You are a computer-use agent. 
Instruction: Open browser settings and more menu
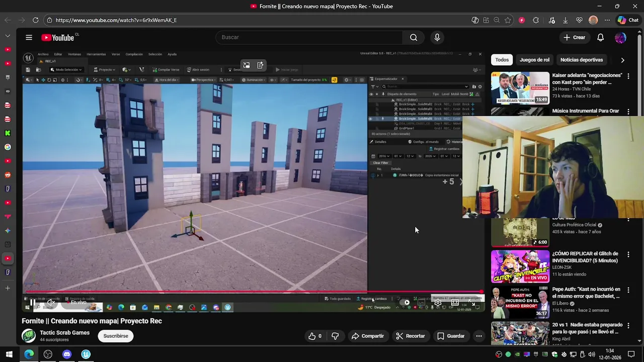(x=607, y=20)
